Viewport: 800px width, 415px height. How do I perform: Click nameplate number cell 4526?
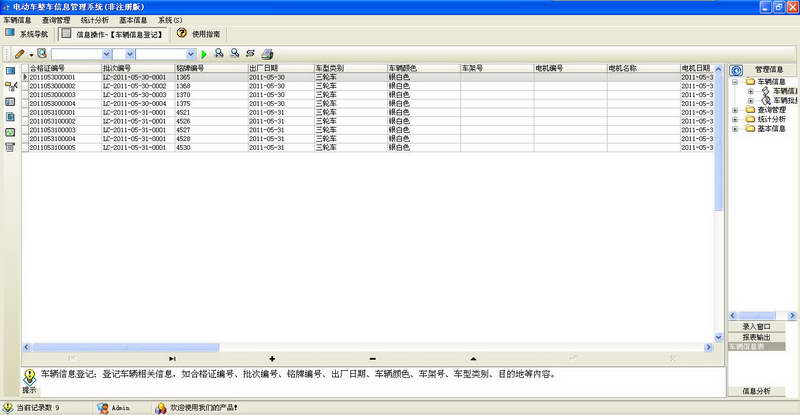211,121
